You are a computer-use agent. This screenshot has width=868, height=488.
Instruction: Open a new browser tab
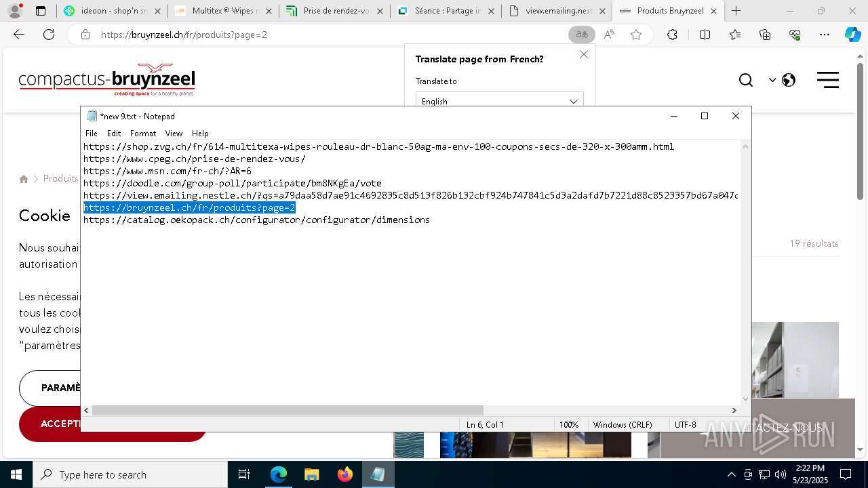736,11
